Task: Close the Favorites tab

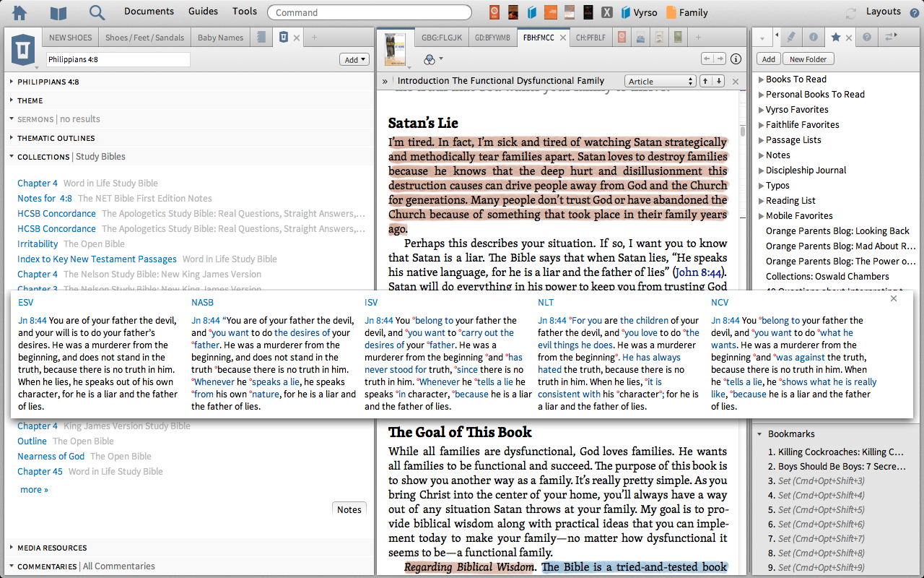Action: pos(849,38)
